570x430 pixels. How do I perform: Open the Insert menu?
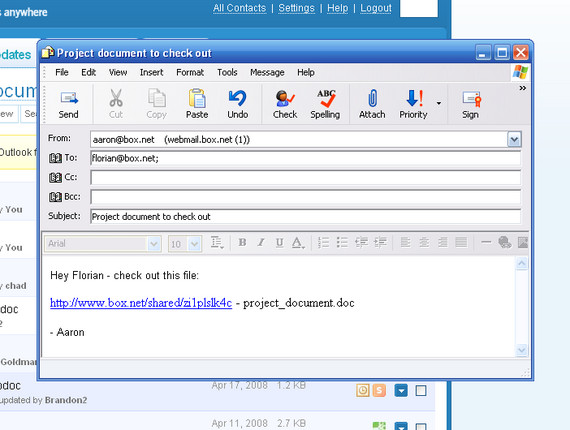tap(151, 73)
